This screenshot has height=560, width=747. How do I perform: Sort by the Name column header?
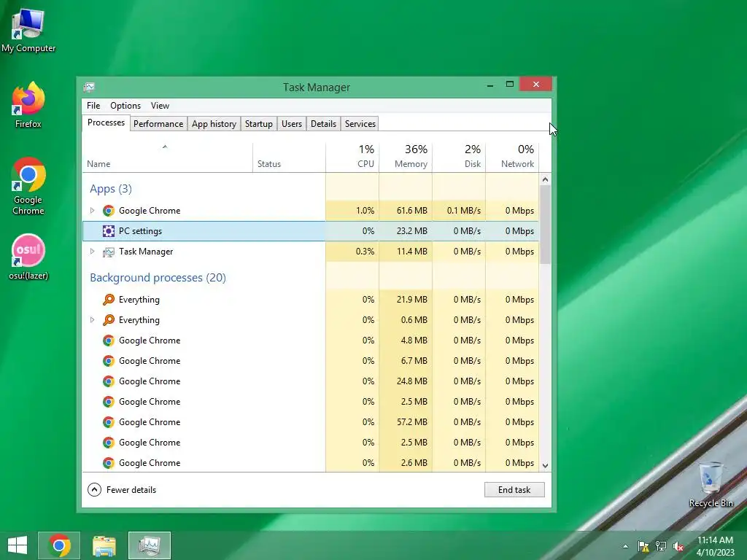[x=167, y=157]
